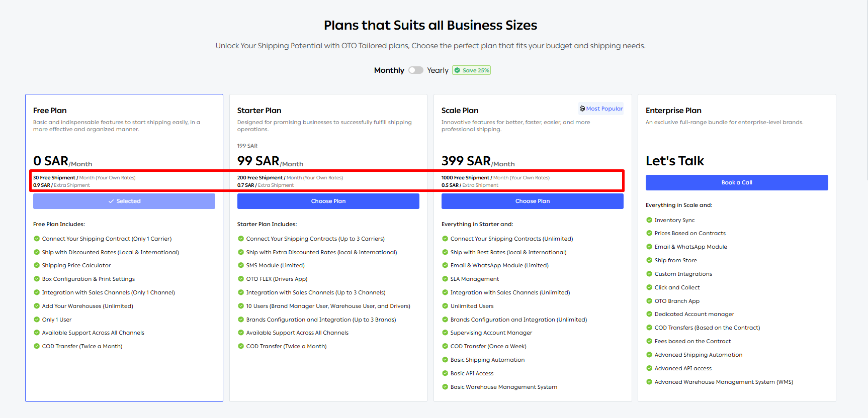This screenshot has height=418, width=868.
Task: Choose the Scale Plan button
Action: pyautogui.click(x=532, y=201)
